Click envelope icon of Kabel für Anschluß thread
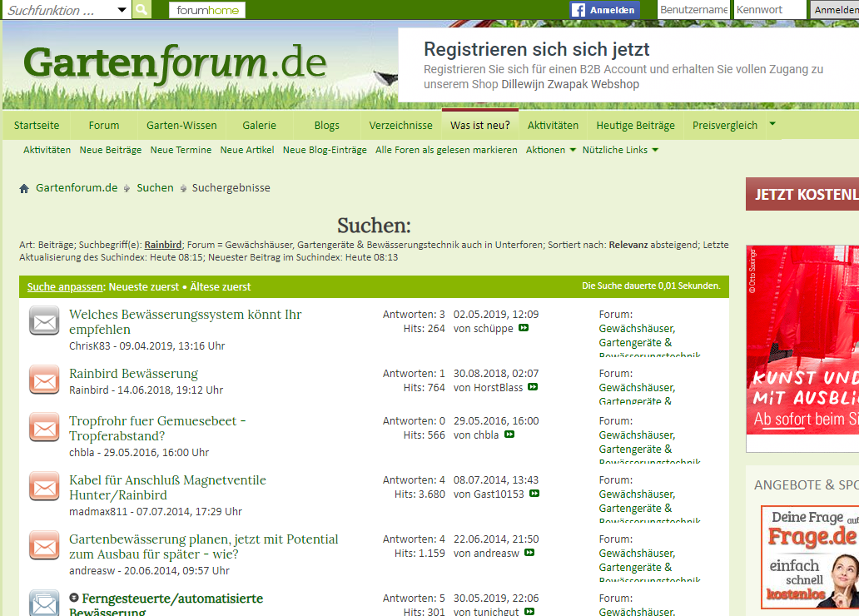Viewport: 859px width, 616px height. pos(44,486)
